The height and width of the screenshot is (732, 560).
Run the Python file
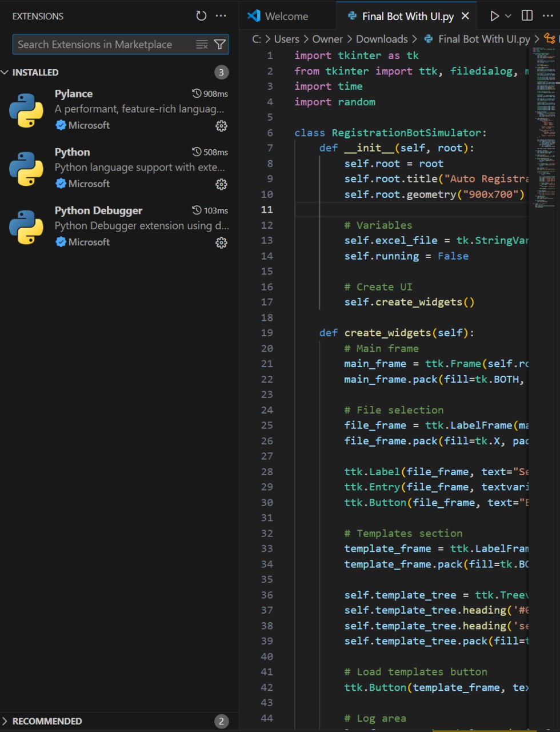click(494, 16)
